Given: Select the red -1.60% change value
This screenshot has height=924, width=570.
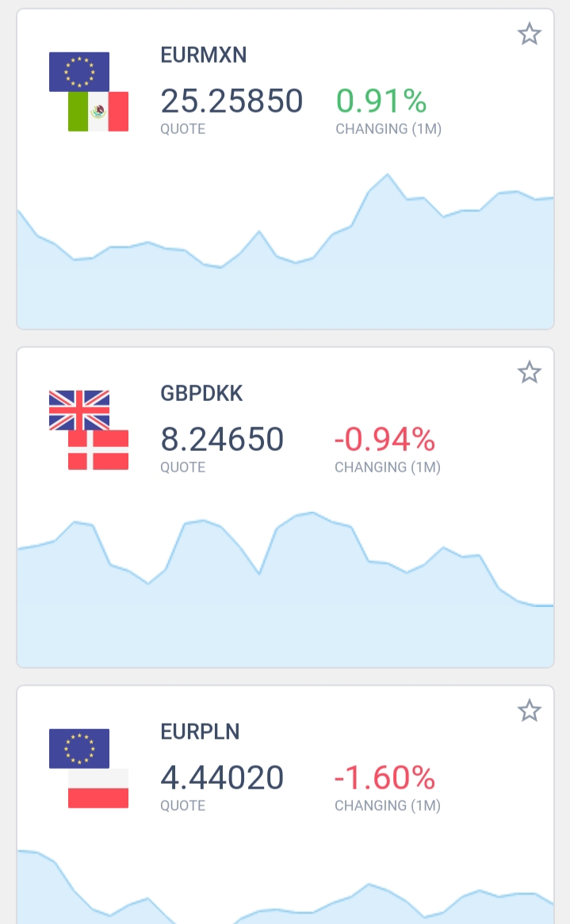Looking at the screenshot, I should pos(384,777).
